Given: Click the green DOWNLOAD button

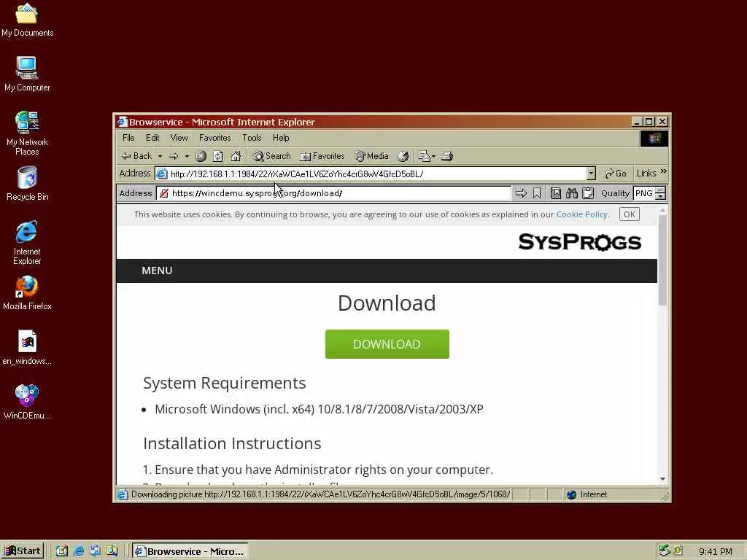Looking at the screenshot, I should click(387, 344).
